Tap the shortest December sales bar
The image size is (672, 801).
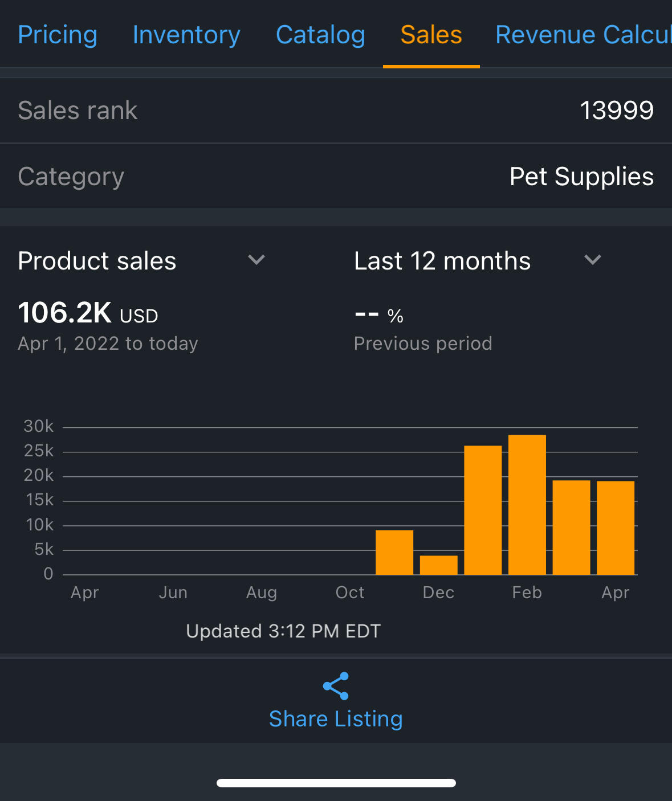point(439,565)
